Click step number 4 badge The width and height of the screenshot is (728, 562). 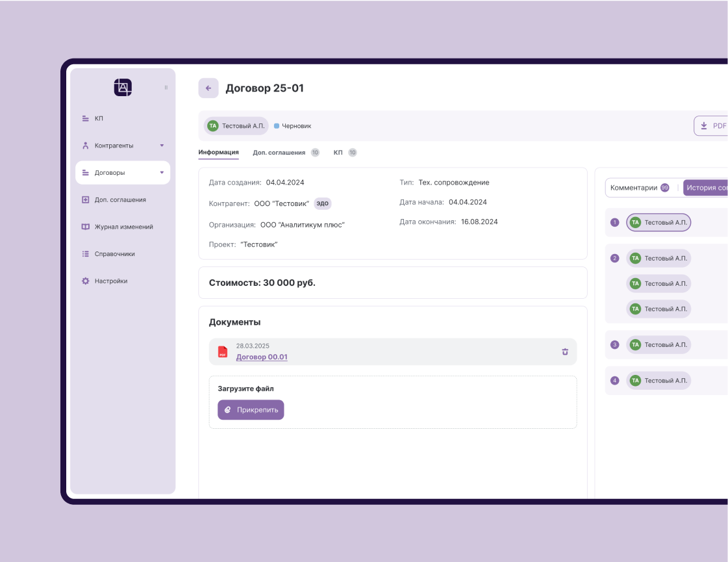pos(615,380)
